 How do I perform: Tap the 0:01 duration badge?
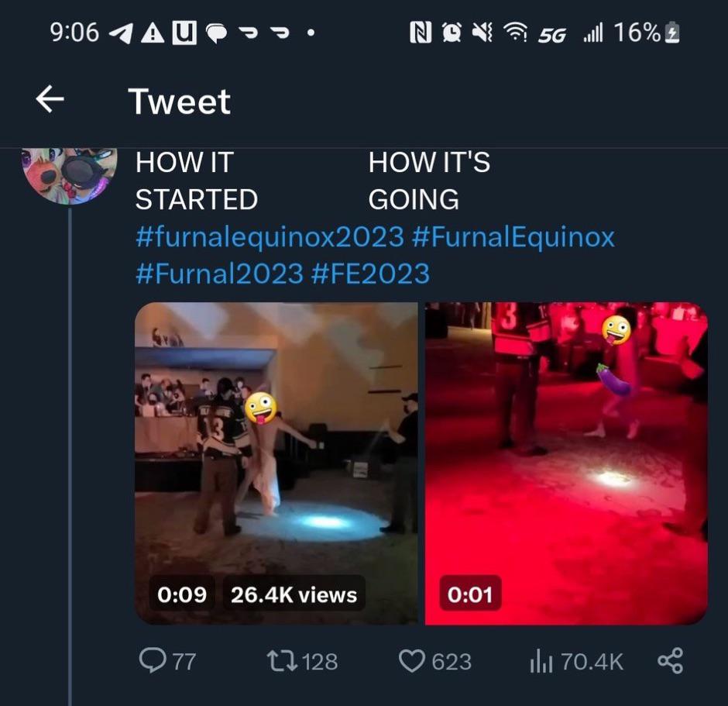pos(471,594)
